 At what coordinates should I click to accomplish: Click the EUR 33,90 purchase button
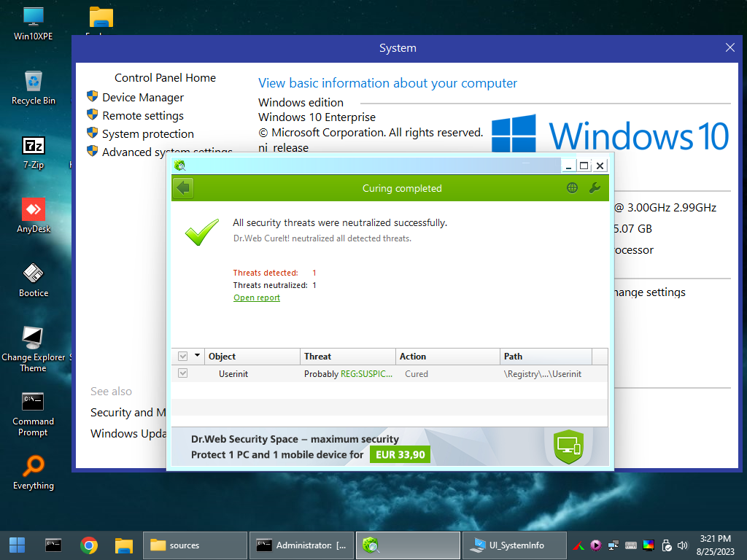click(400, 455)
